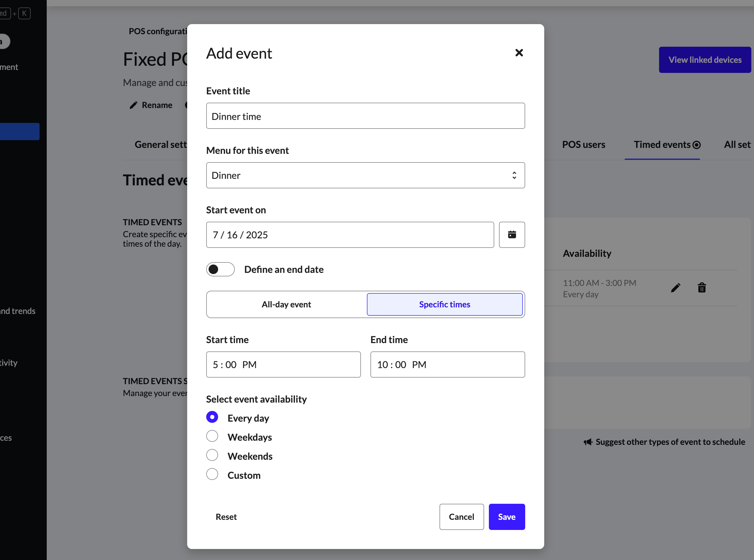Delete the 11:00 AM event with trash icon
The image size is (754, 560).
(x=701, y=288)
